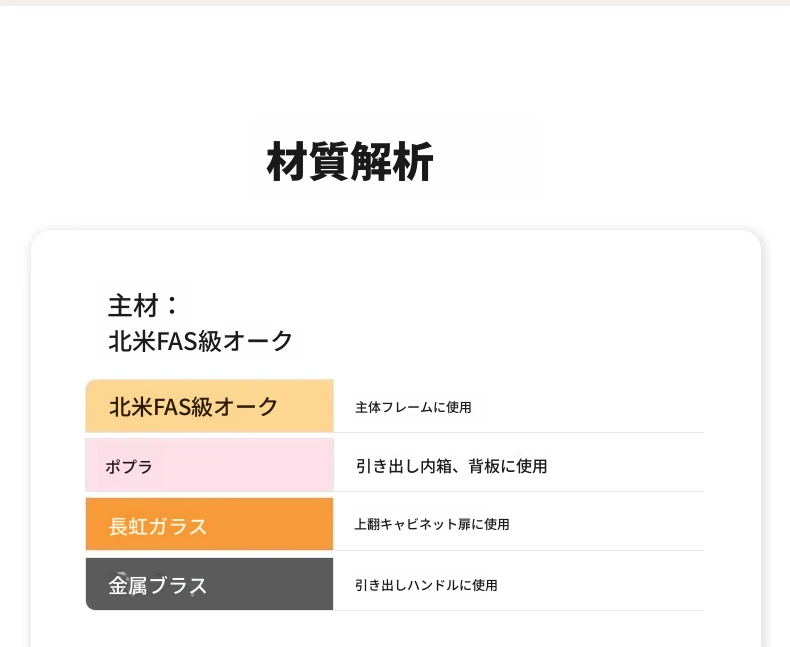790x647 pixels.
Task: Click the white material card's top blank area
Action: pos(396,257)
